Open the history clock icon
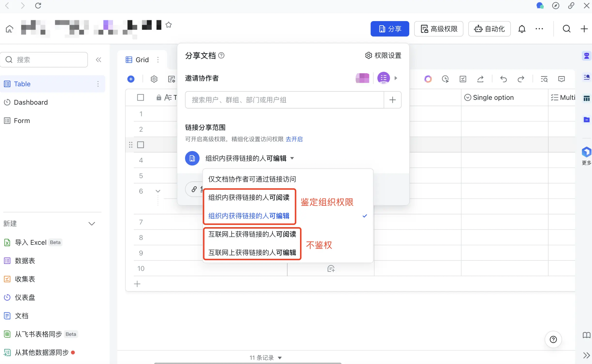Screen dimensions: 592x364 [x=445, y=79]
